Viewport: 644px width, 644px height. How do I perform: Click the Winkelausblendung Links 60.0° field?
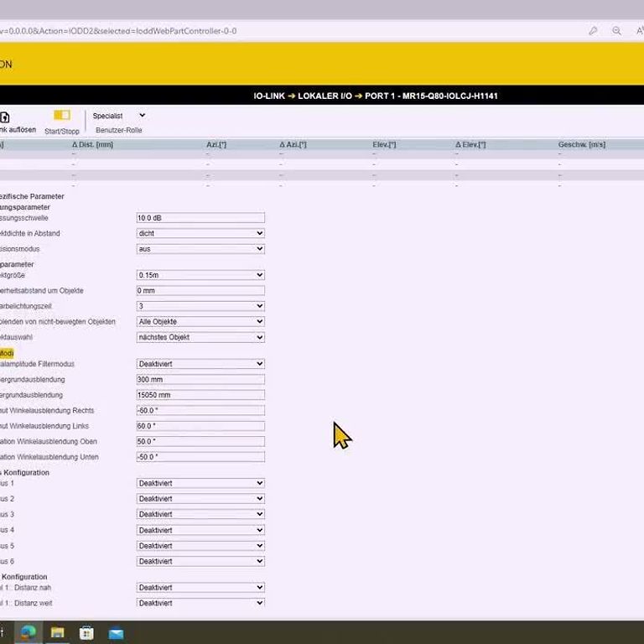[200, 426]
